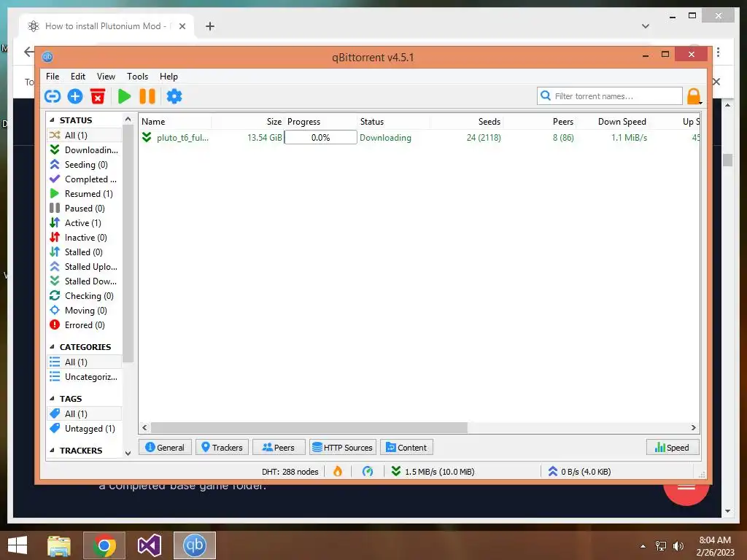Select the Active (1) filter
The width and height of the screenshot is (747, 560).
pos(85,223)
